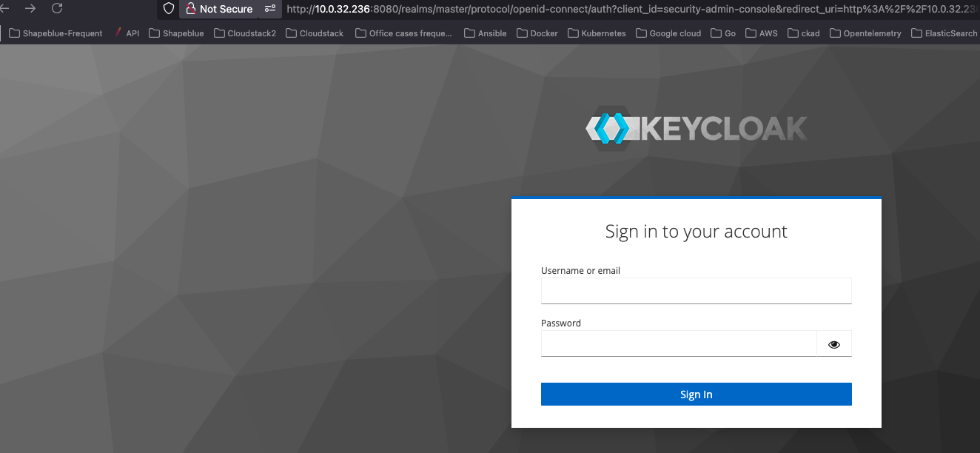Click the browser back arrow

(x=4, y=9)
